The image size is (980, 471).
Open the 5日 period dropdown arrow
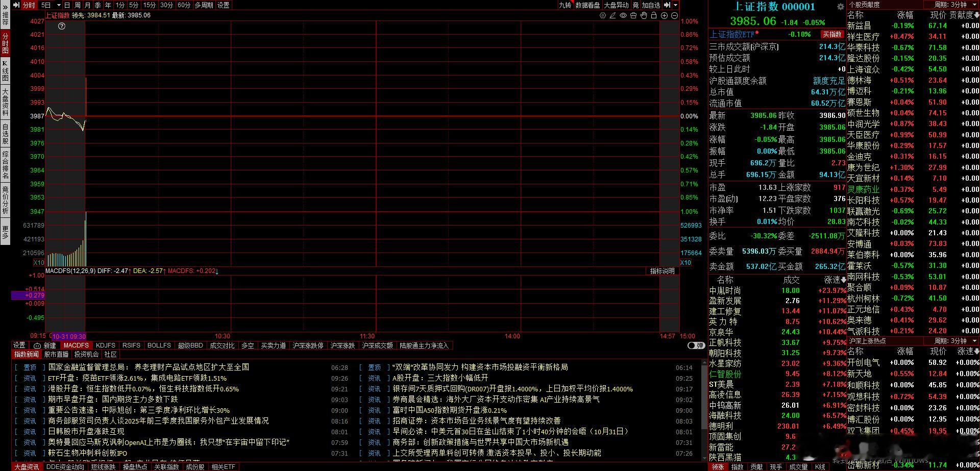pyautogui.click(x=59, y=5)
